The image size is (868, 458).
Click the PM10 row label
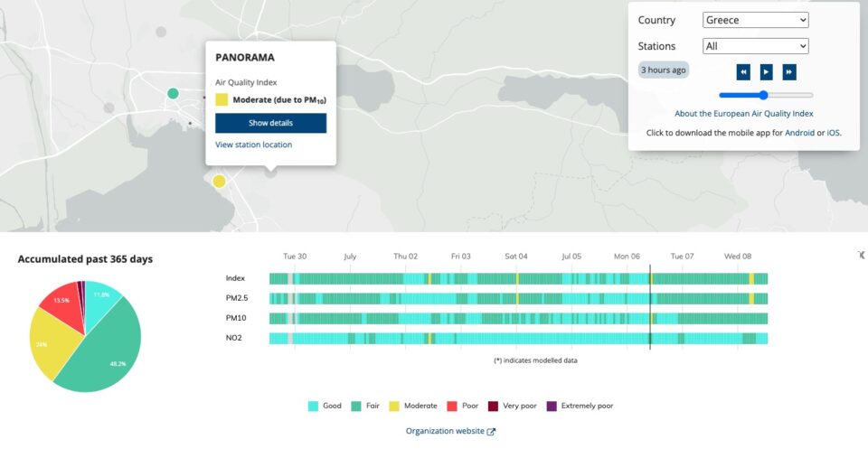236,318
